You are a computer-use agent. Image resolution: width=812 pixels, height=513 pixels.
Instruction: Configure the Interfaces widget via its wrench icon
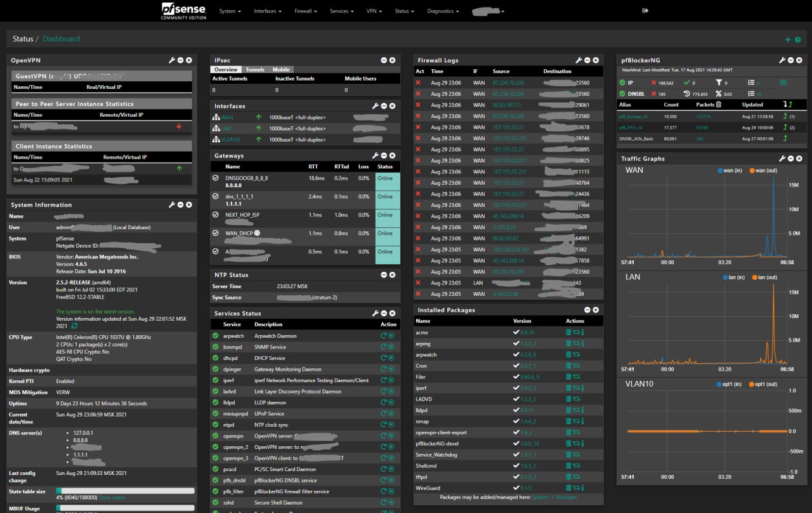coord(376,106)
